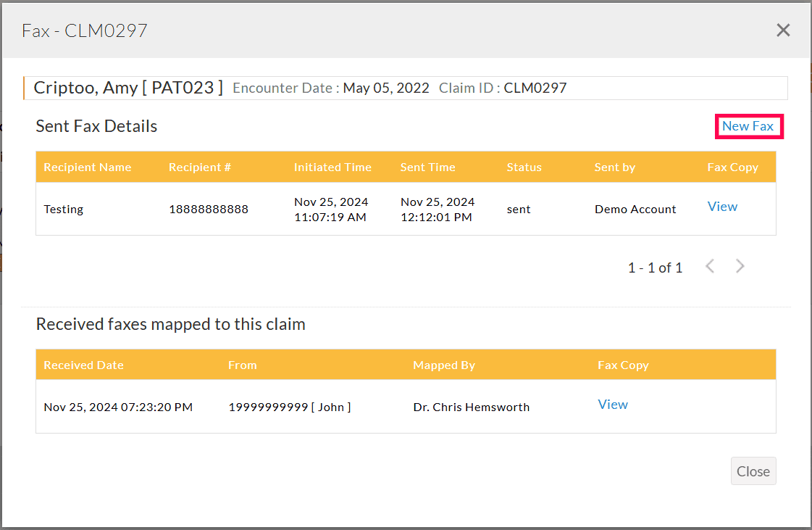
Task: Click the From column header
Action: [x=242, y=365]
